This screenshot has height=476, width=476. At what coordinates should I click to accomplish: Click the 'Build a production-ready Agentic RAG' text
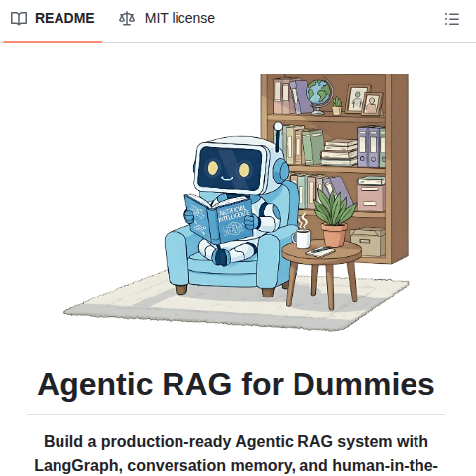pyautogui.click(x=187, y=442)
